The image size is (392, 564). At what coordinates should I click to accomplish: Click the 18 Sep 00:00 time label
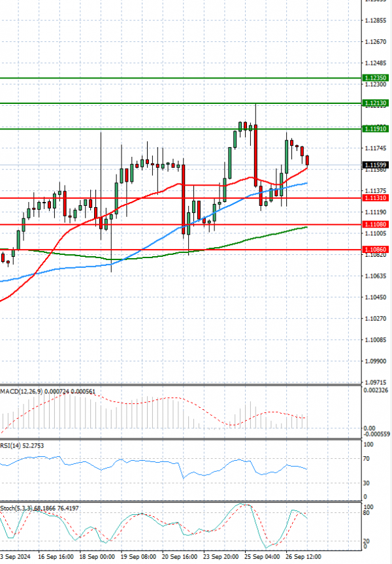tap(97, 556)
